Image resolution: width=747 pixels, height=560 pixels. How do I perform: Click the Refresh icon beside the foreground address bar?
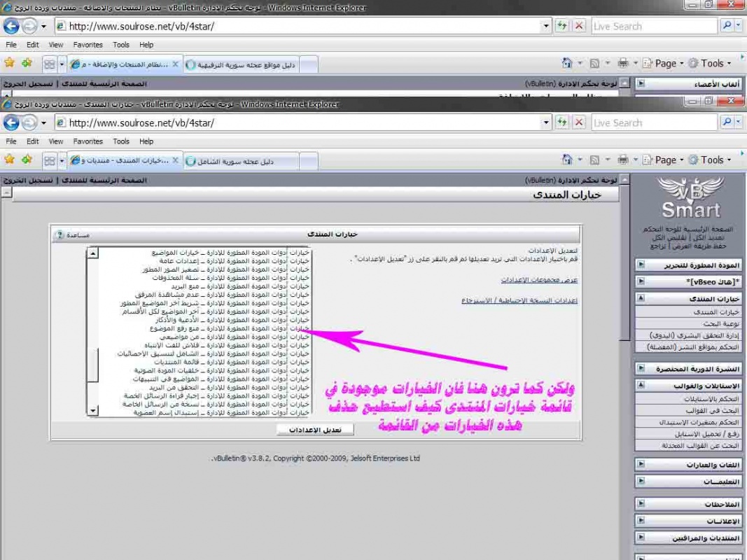tap(562, 122)
